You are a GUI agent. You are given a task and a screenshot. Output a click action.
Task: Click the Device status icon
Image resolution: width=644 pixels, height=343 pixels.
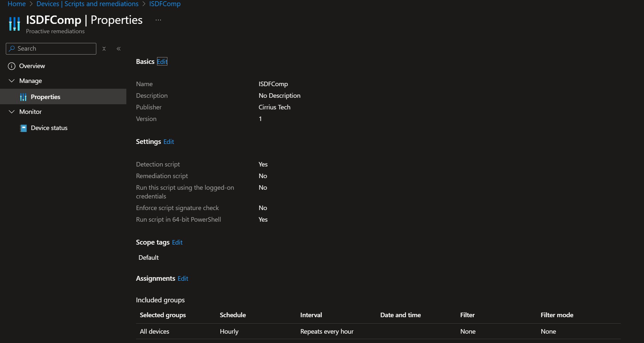(23, 128)
